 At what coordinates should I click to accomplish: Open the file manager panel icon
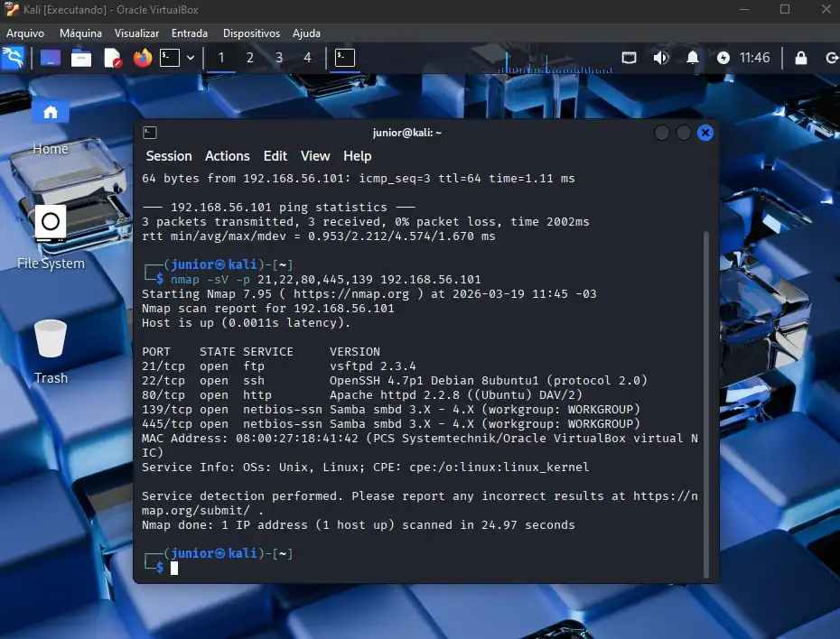[x=81, y=58]
